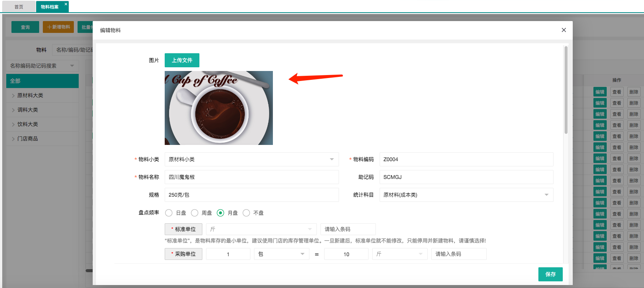Click the 查询 button in the toolbar
644x288 pixels.
(x=25, y=27)
